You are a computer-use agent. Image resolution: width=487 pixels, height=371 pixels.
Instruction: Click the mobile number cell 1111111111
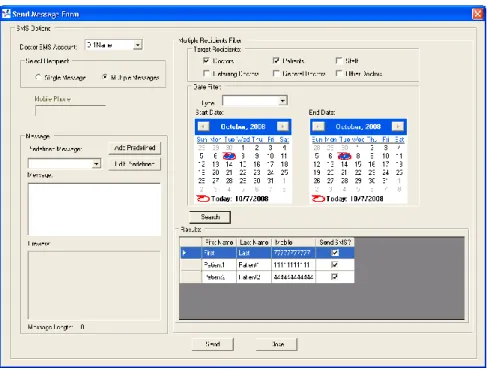(x=293, y=265)
